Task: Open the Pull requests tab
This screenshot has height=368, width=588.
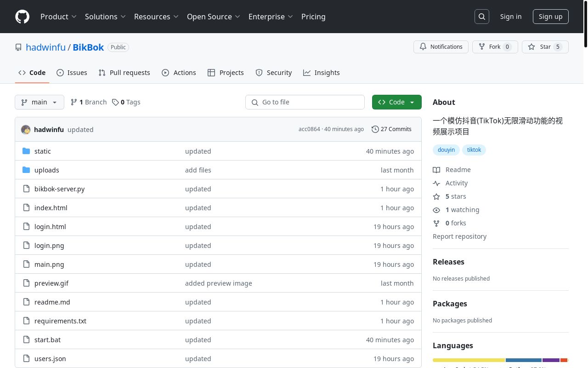Action: click(x=124, y=73)
